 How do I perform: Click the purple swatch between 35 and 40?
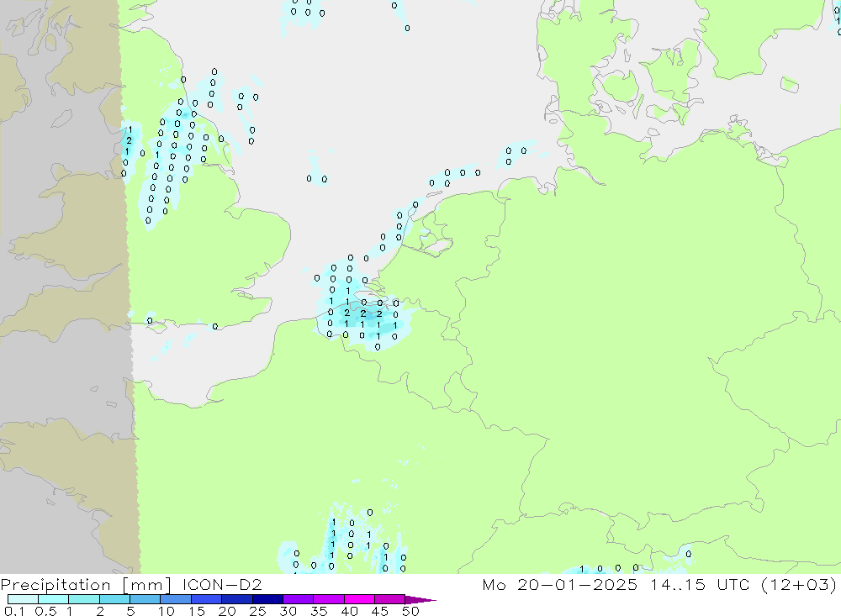328,599
